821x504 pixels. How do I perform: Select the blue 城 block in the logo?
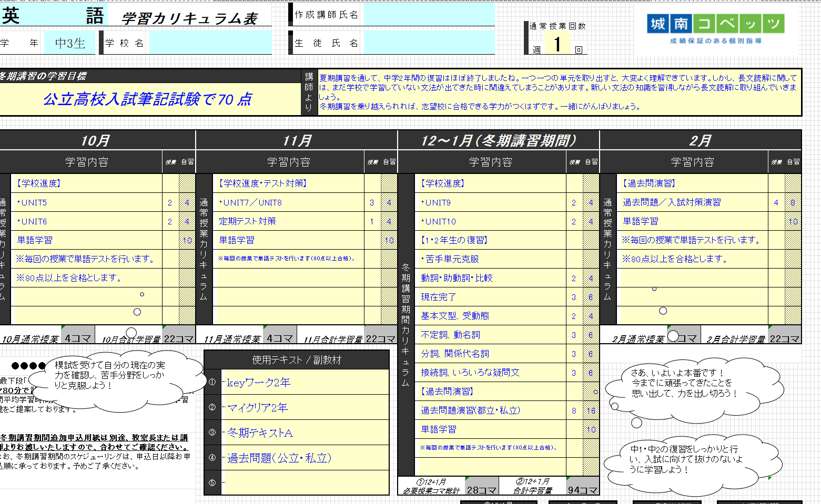tap(657, 24)
